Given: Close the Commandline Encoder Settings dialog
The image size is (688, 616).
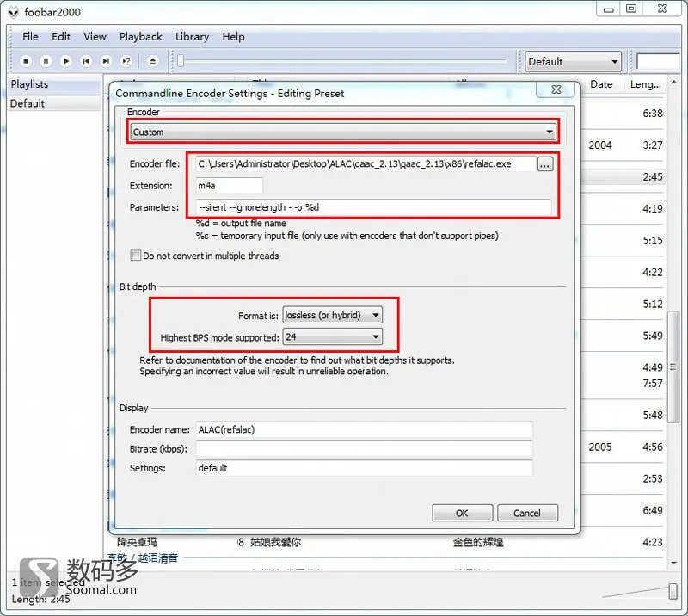Looking at the screenshot, I should (x=556, y=89).
